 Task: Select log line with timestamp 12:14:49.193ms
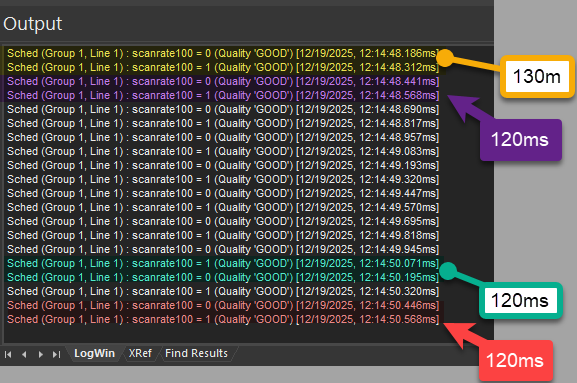(223, 165)
